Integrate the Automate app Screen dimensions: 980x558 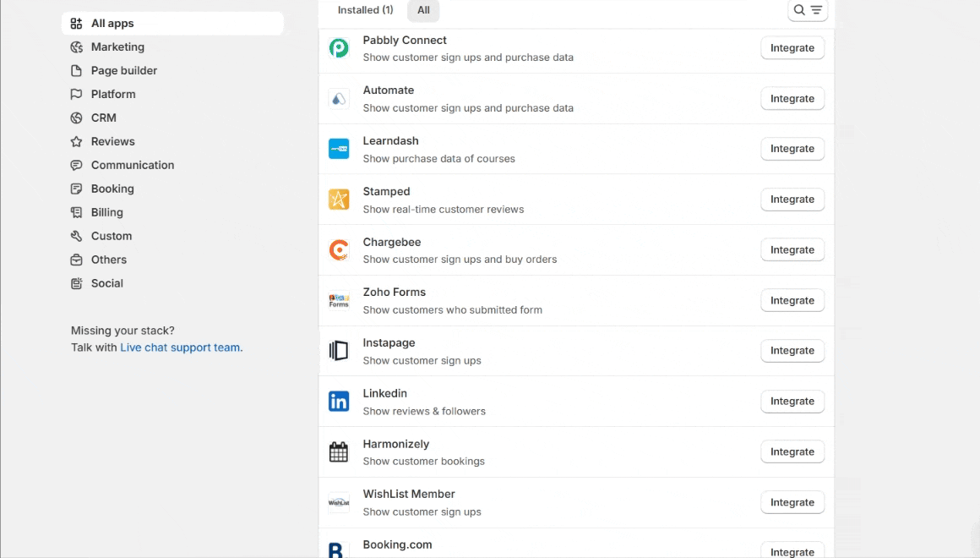pos(792,99)
